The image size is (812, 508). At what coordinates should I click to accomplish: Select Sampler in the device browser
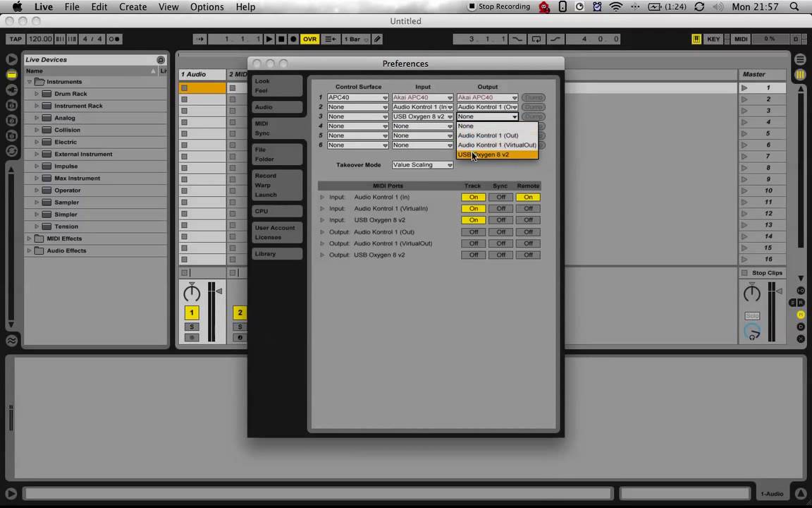[67, 202]
